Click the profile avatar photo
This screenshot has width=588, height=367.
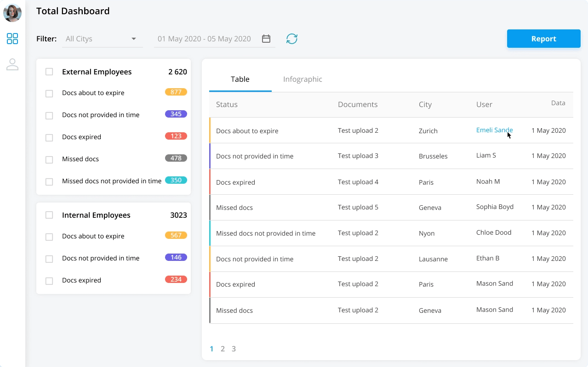point(12,13)
